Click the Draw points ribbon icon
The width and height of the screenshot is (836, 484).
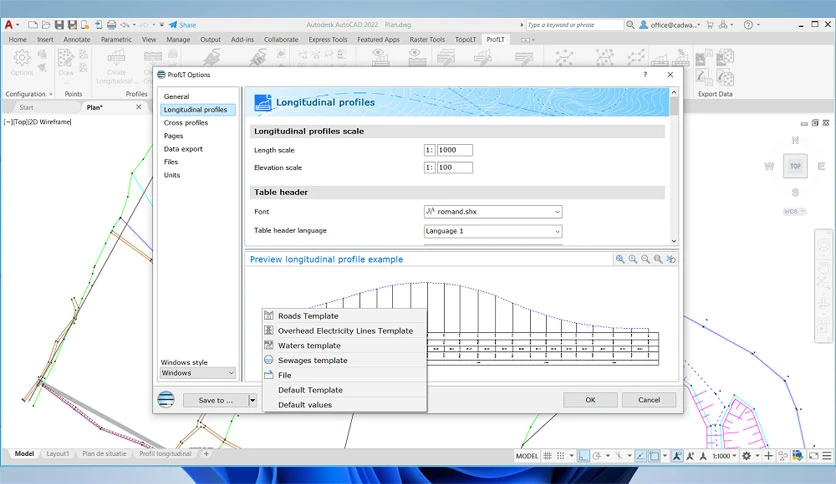tap(66, 62)
